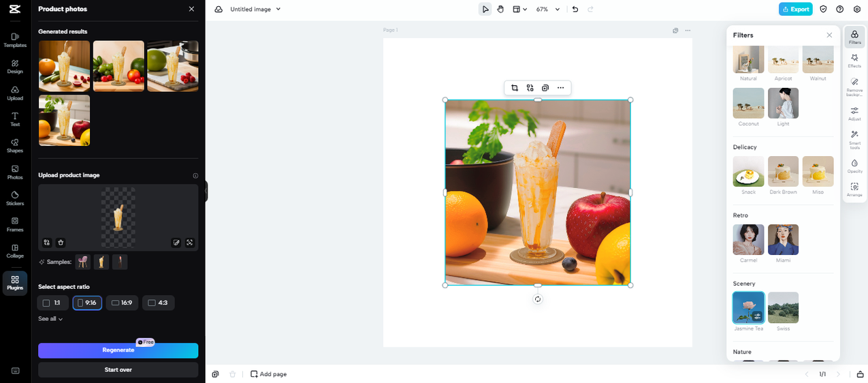
Task: Expand See all aspect ratios
Action: (x=50, y=319)
